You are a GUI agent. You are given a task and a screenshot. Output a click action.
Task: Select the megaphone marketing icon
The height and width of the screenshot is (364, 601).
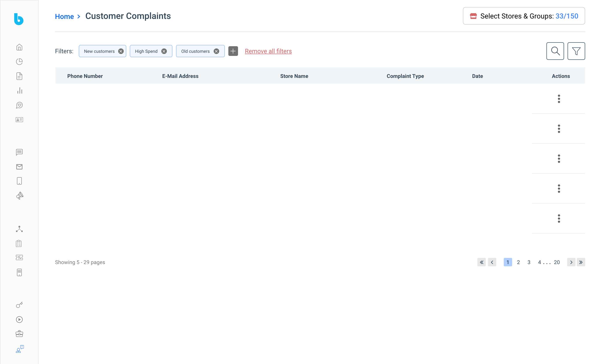coord(19,195)
